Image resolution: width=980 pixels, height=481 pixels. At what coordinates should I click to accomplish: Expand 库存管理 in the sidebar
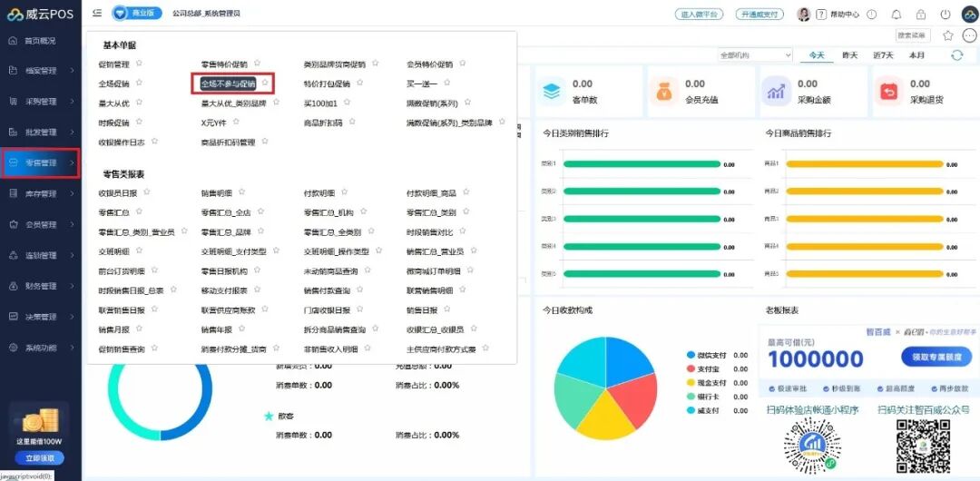coord(41,194)
